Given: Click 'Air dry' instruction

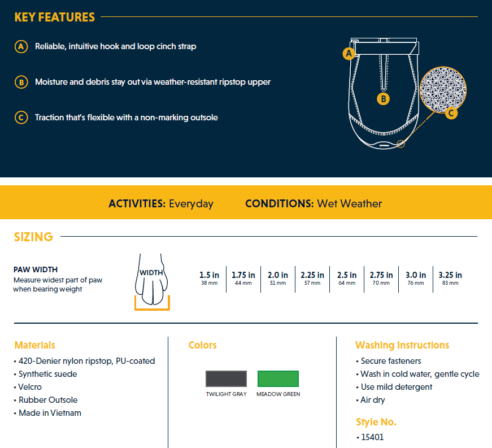Looking at the screenshot, I should click(x=372, y=400).
